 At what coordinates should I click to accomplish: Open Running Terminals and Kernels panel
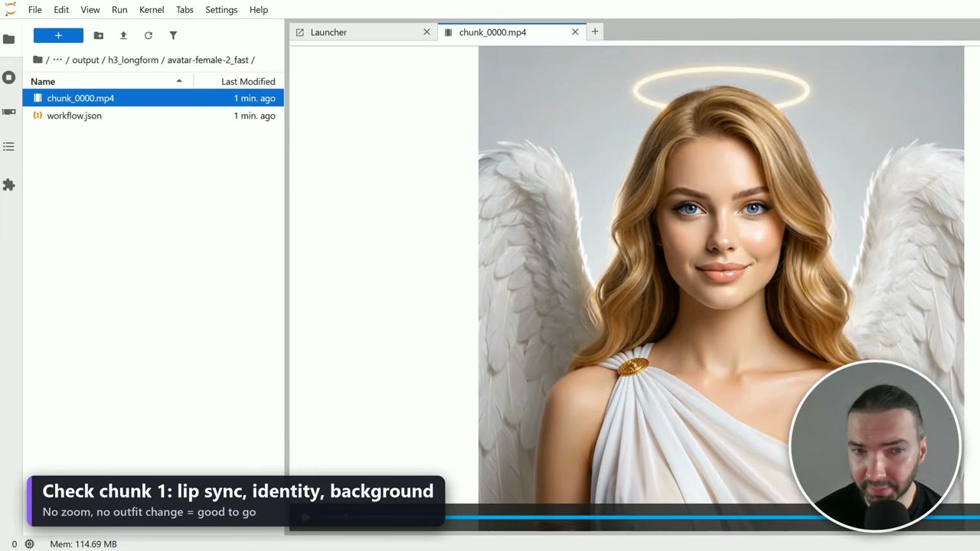(9, 77)
